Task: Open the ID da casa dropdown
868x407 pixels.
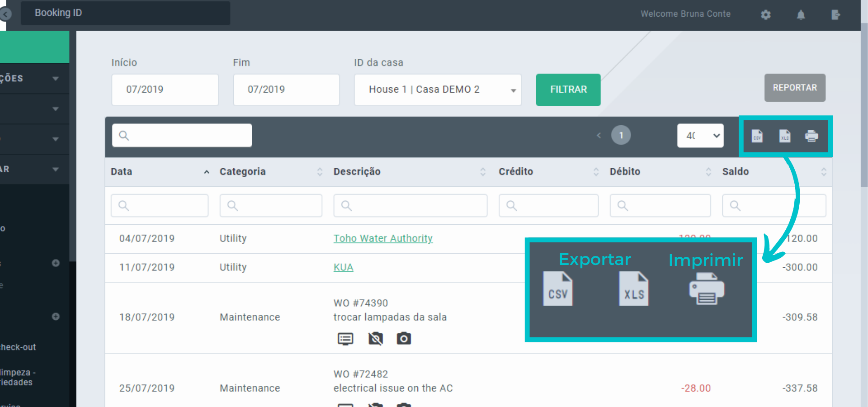Action: point(438,90)
